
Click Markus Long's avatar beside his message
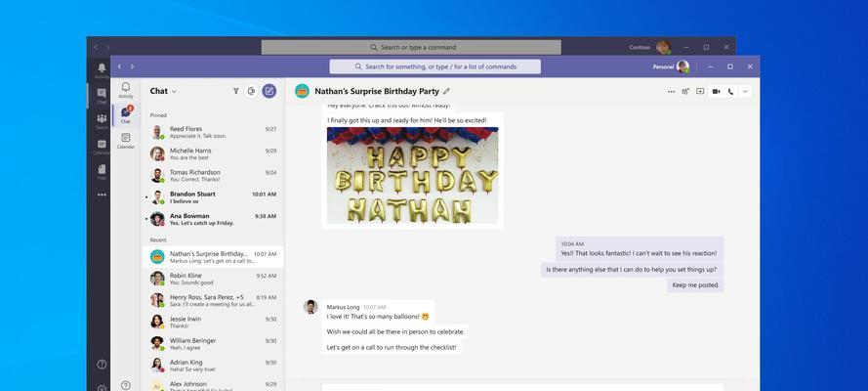[x=311, y=307]
